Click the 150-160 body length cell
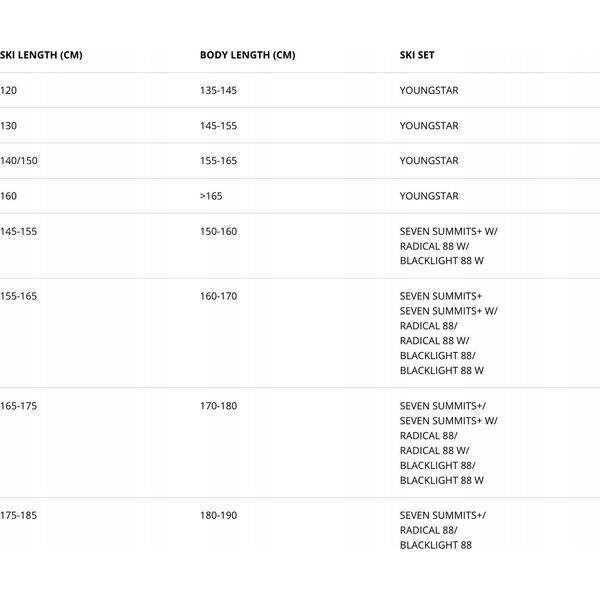The width and height of the screenshot is (600, 600). point(218,232)
